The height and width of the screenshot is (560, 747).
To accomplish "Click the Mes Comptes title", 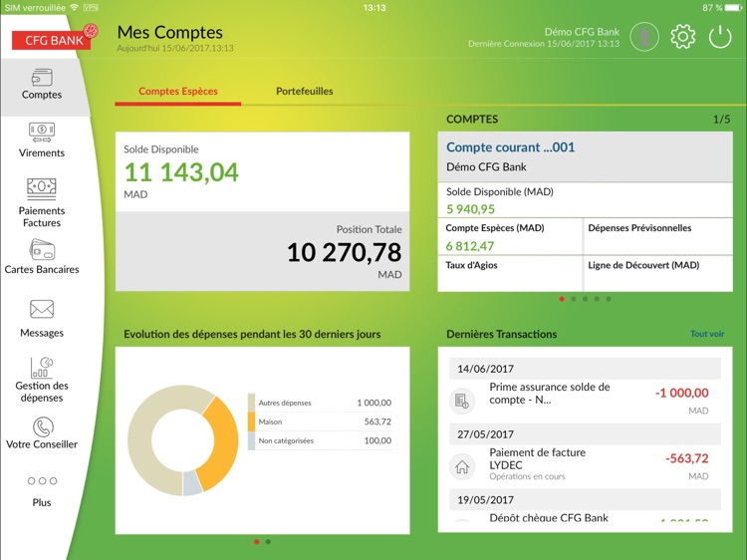I will tap(170, 33).
